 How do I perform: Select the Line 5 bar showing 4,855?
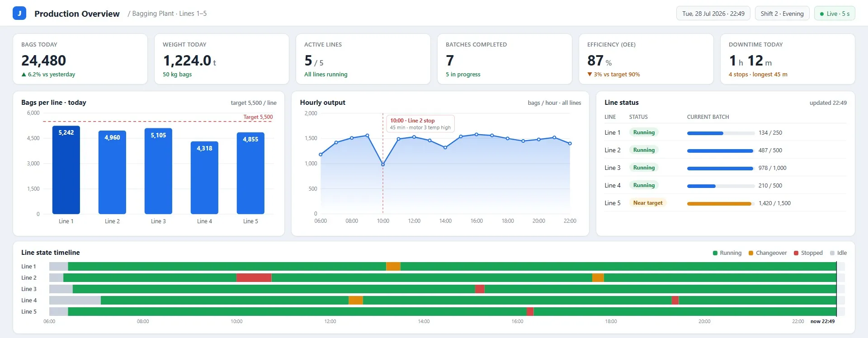pos(250,173)
